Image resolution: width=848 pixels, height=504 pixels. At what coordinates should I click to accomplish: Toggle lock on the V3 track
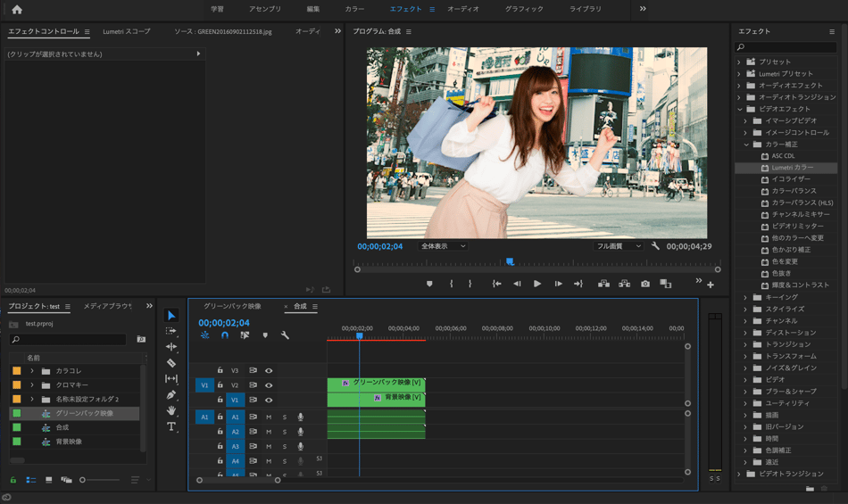click(220, 370)
